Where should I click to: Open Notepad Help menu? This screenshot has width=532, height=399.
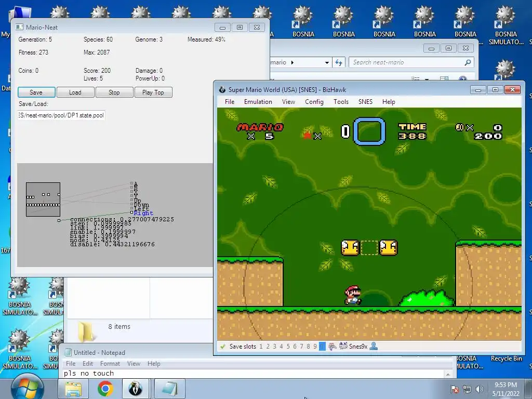(154, 363)
